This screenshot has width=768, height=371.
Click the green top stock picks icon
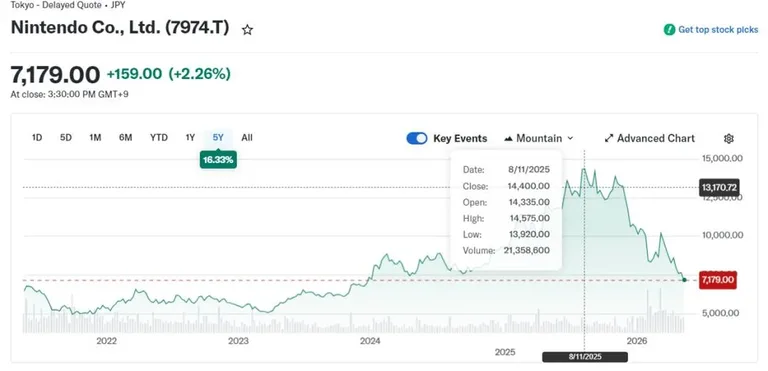669,30
